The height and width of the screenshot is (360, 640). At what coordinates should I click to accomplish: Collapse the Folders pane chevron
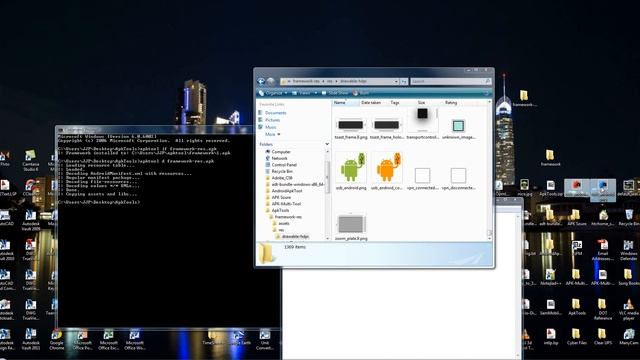(x=327, y=144)
